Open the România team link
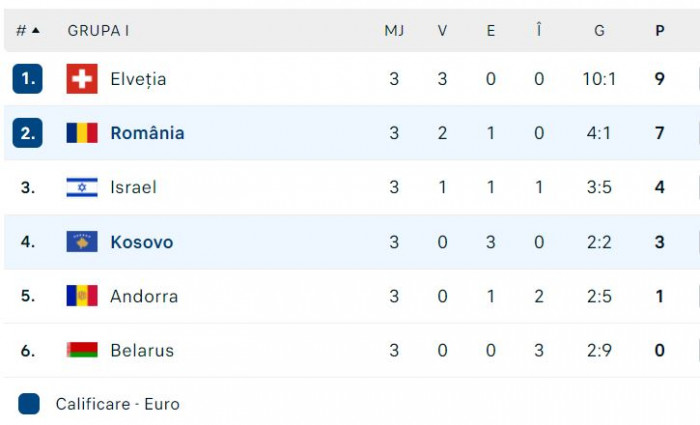 [147, 133]
